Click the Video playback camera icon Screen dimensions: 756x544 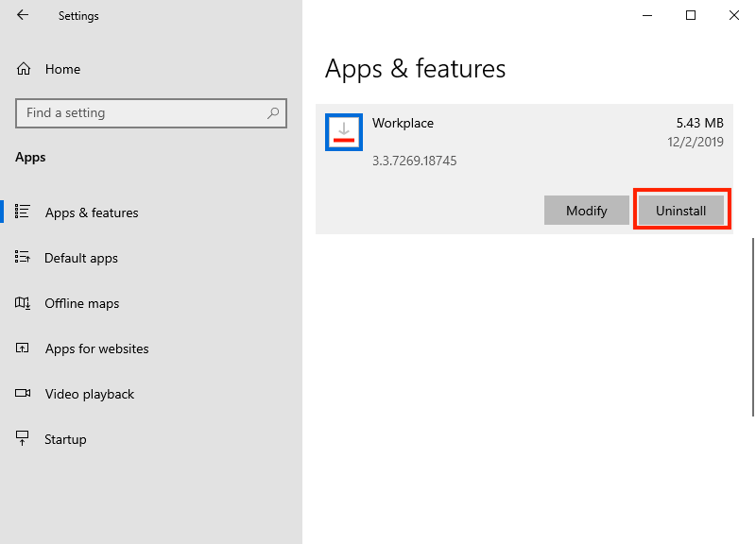[23, 393]
